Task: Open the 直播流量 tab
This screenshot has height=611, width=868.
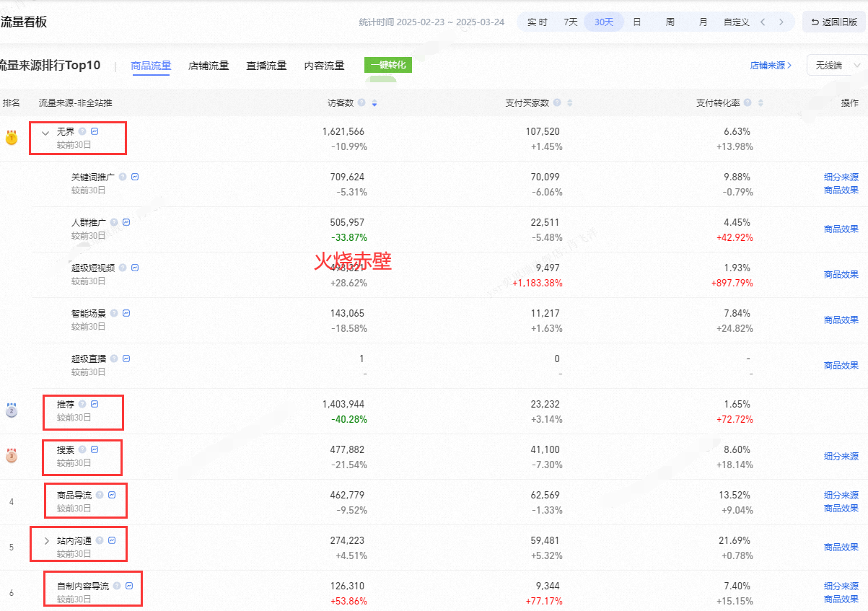Action: coord(266,66)
